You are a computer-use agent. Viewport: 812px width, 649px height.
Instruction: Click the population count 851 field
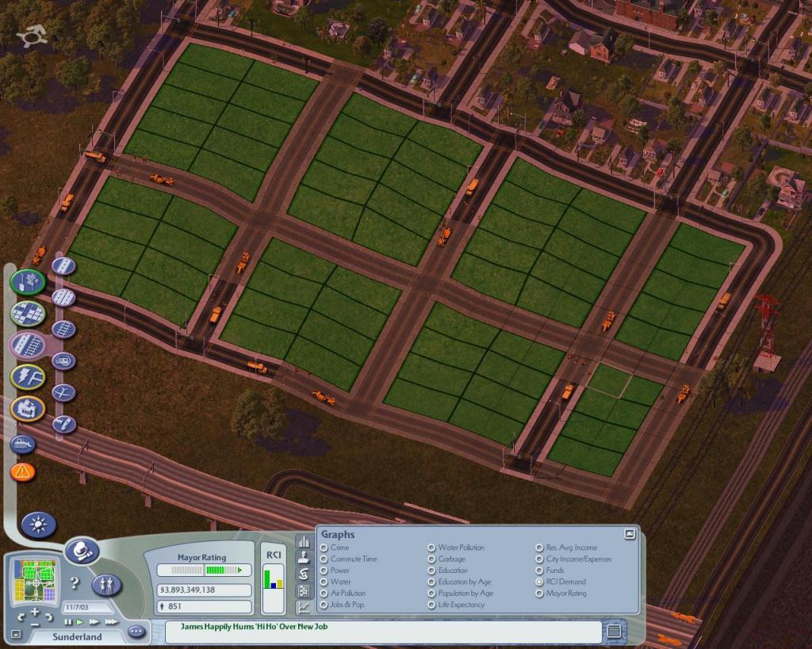204,606
